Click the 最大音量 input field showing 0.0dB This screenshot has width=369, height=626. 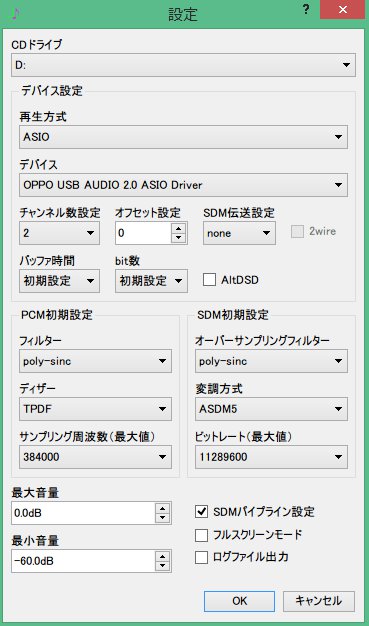[83, 513]
